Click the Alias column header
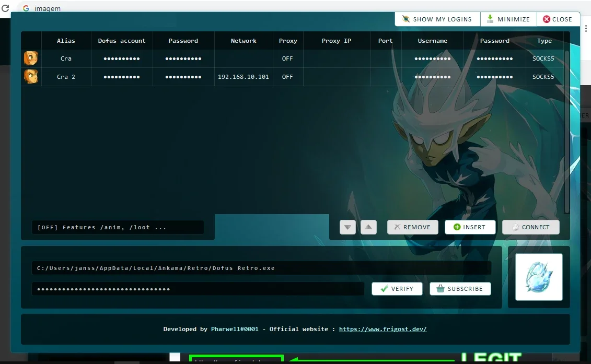Image resolution: width=591 pixels, height=364 pixels. click(66, 41)
